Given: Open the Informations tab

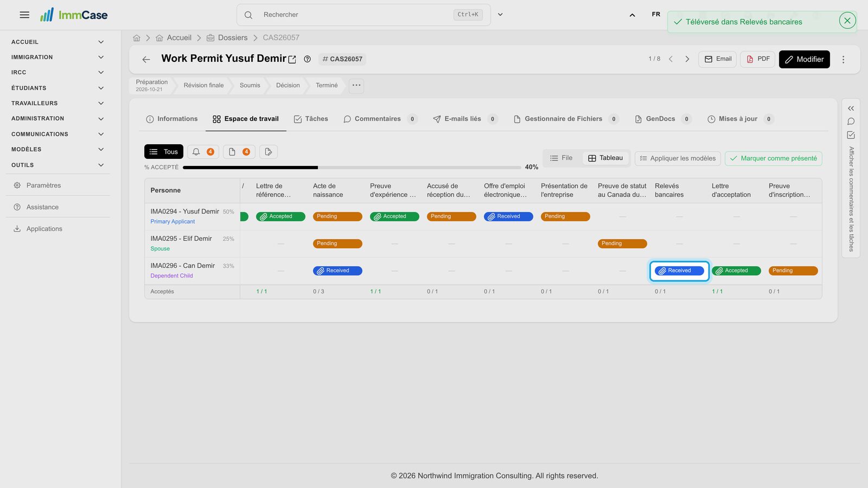Looking at the screenshot, I should 171,119.
